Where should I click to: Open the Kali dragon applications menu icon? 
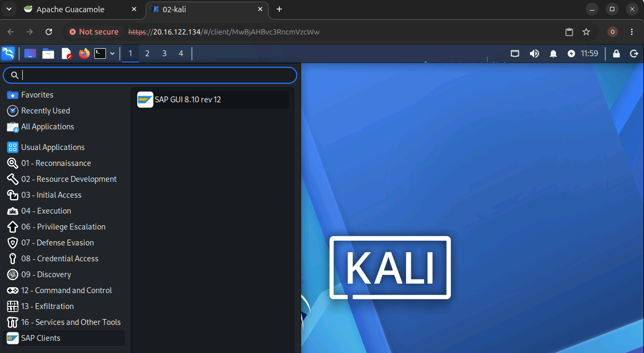click(8, 54)
